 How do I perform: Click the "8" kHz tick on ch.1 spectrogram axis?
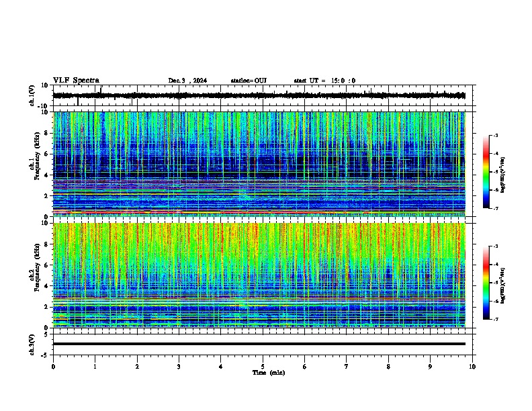(46, 133)
